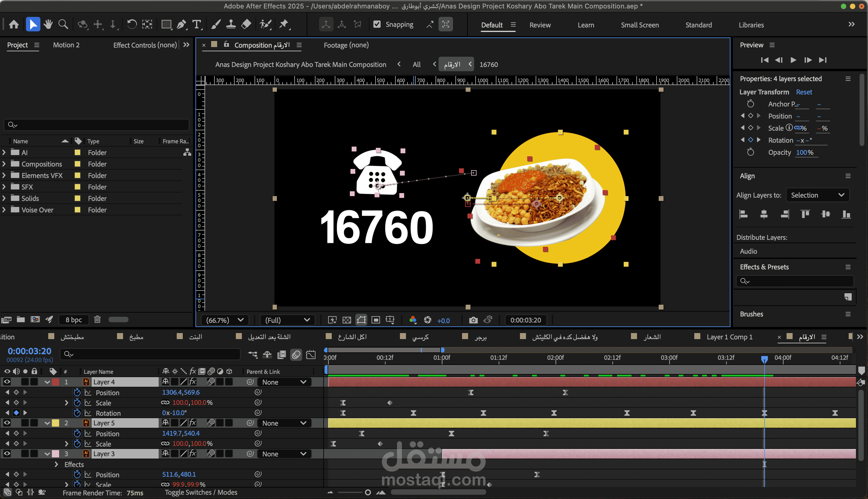
Task: Click Layer 5 yellow label color swatch
Action: 55,423
